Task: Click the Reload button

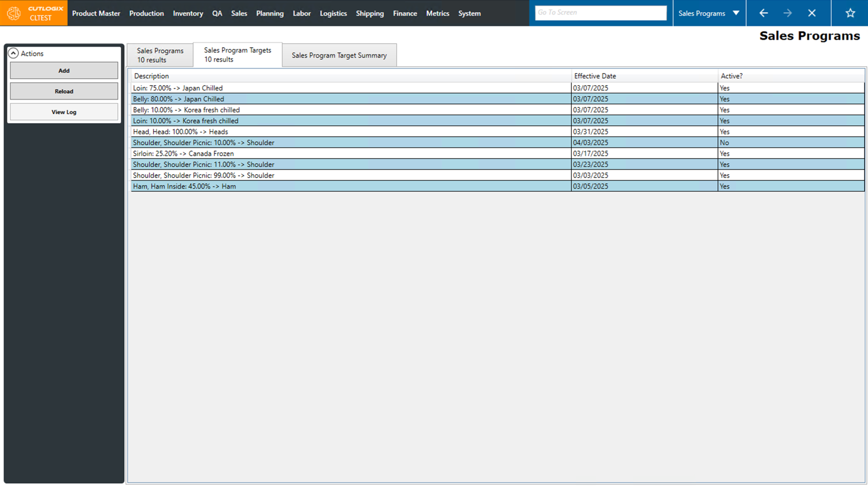Action: tap(63, 91)
